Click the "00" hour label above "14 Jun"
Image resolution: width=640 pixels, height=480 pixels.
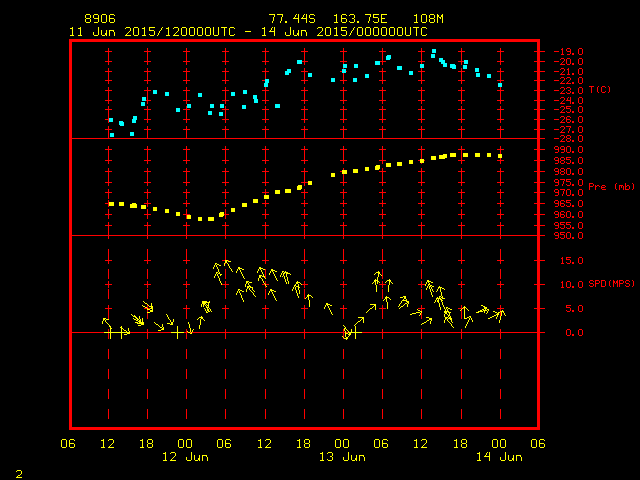499,444
